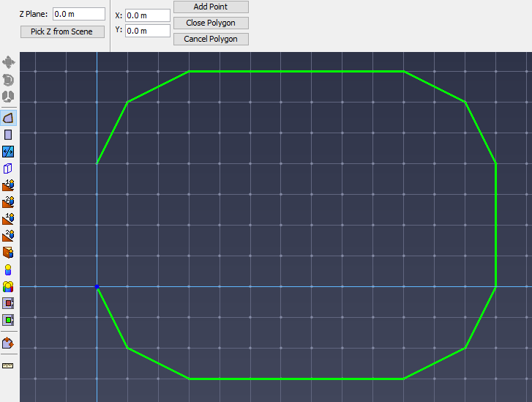Select the two-point ramp tool
532x402 pixels.
click(8, 236)
